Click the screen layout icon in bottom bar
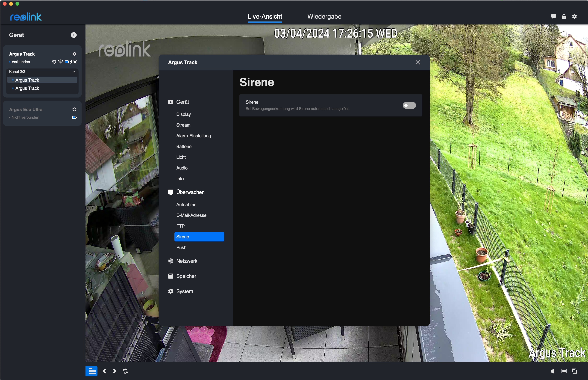588x380 pixels. [91, 371]
